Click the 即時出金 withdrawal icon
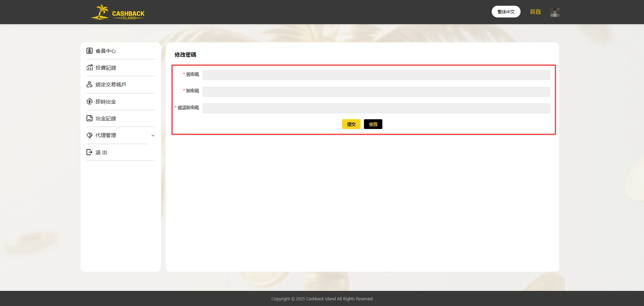This screenshot has width=644, height=306. click(x=89, y=101)
